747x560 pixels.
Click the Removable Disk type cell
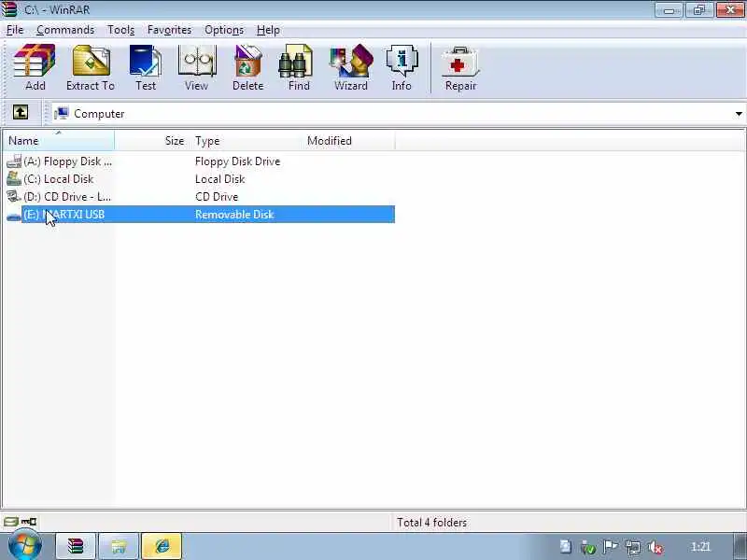click(234, 215)
